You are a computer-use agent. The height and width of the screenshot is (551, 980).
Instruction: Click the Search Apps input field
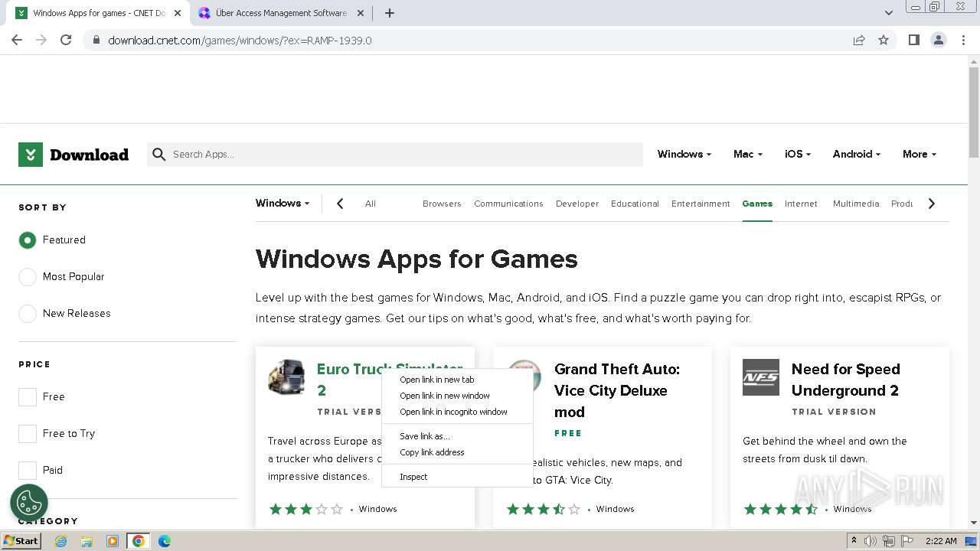(395, 155)
